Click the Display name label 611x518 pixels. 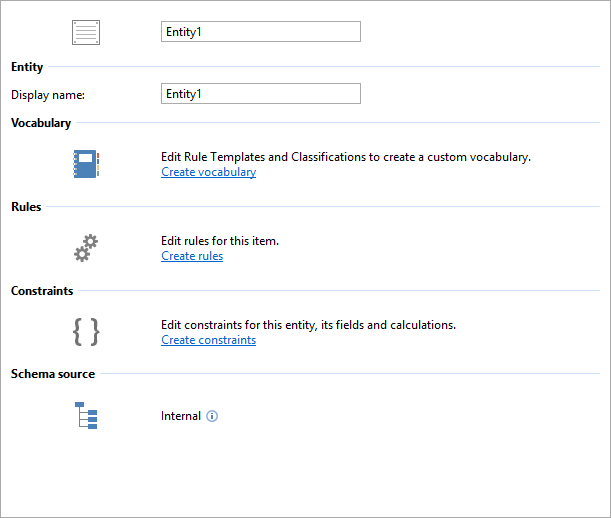coord(48,95)
